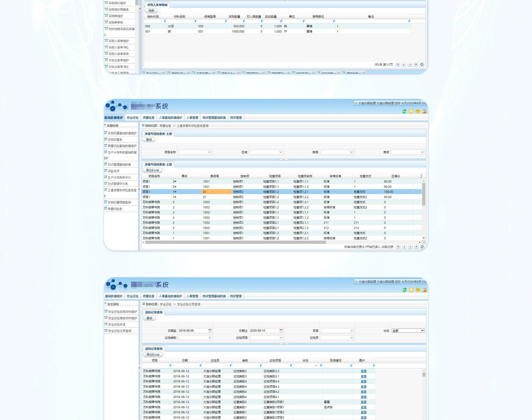Open 查看 link for 巡检类别3.2 row
The width and height of the screenshot is (532, 420).
[363, 371]
